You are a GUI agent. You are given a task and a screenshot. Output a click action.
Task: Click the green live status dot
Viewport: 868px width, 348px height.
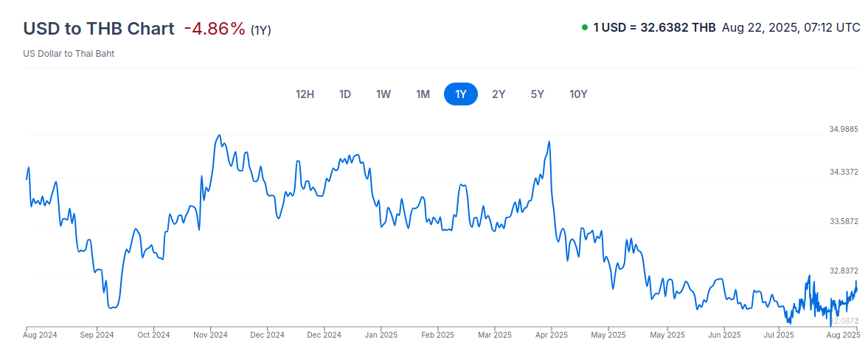coord(585,27)
